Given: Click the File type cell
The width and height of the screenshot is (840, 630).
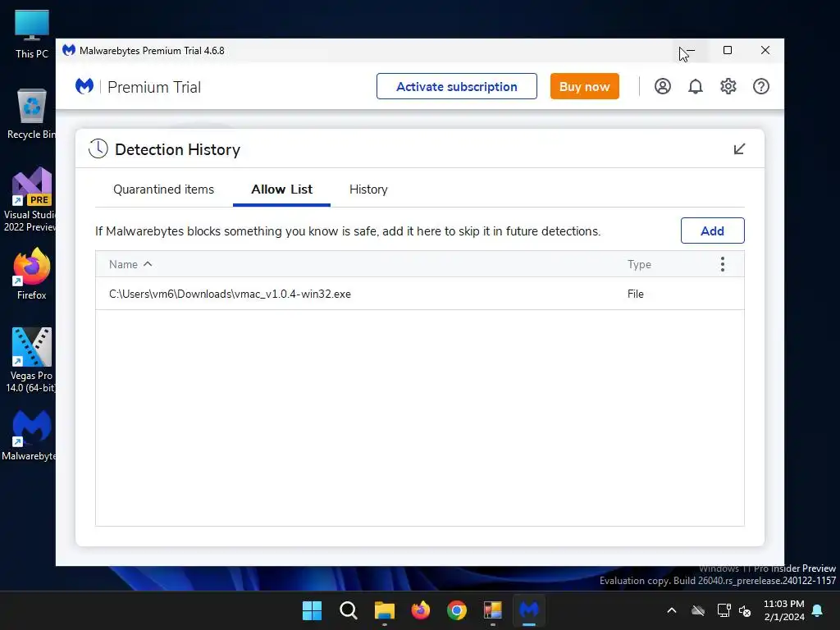Looking at the screenshot, I should [636, 294].
